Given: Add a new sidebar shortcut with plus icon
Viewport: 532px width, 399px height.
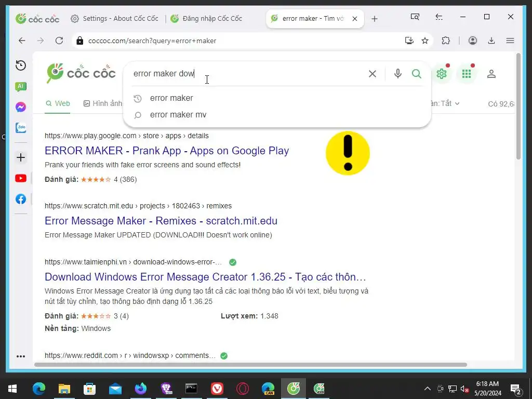Looking at the screenshot, I should [21, 157].
